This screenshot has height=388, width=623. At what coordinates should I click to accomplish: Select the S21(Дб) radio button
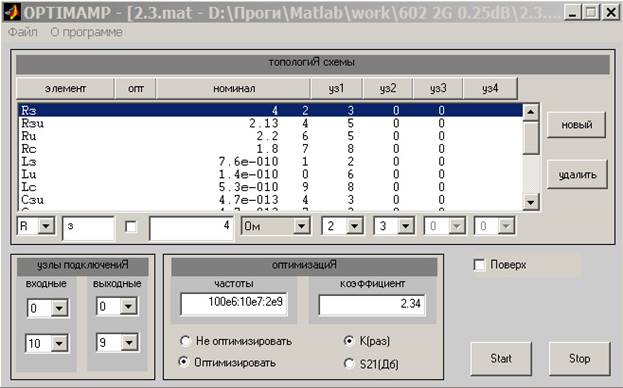point(349,363)
